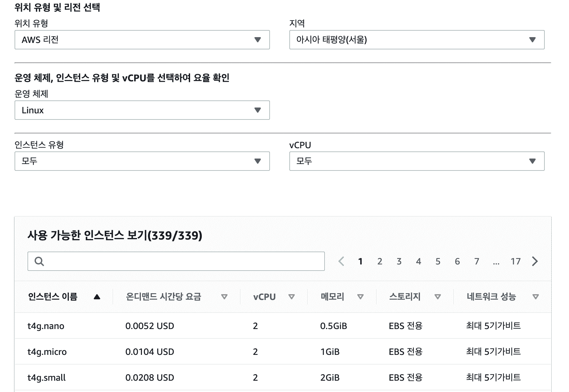Image resolution: width=569 pixels, height=392 pixels.
Task: Click the t4g.micro instance name
Action: pos(47,352)
